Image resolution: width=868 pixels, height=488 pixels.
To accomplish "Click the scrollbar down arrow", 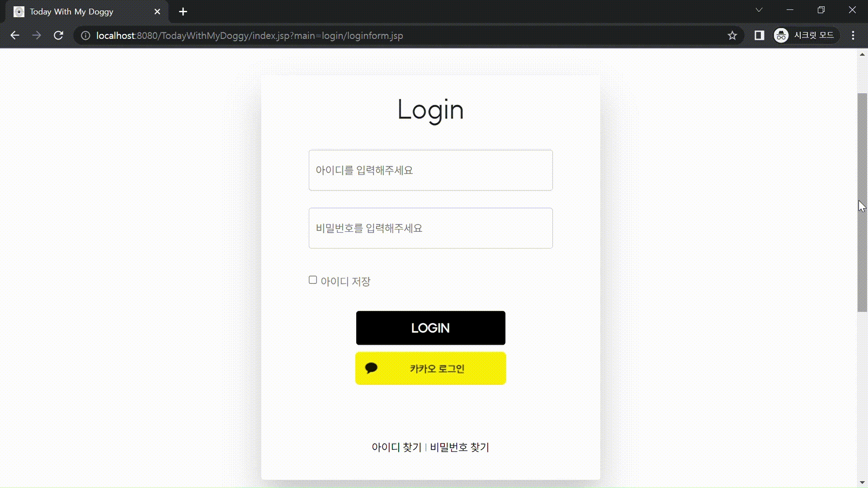I will coord(862,483).
